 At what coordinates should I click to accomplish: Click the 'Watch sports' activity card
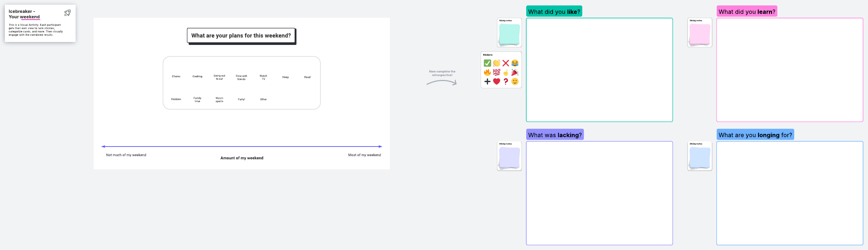point(220,99)
